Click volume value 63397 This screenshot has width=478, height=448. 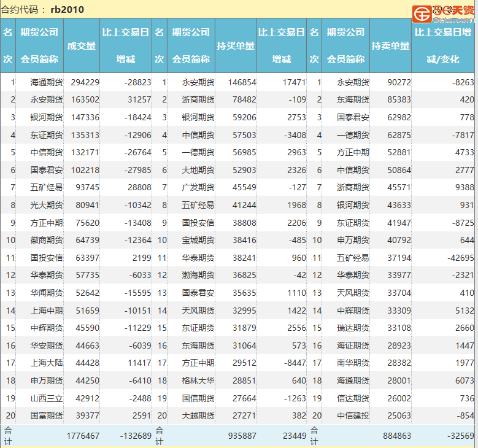pos(88,258)
